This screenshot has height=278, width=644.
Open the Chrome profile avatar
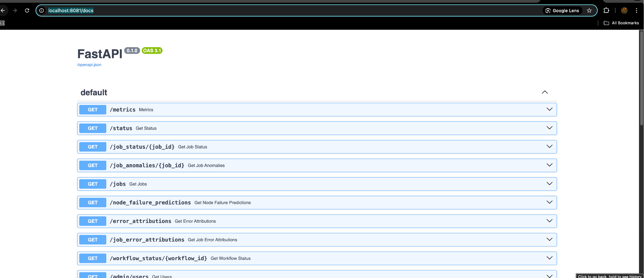click(x=624, y=10)
